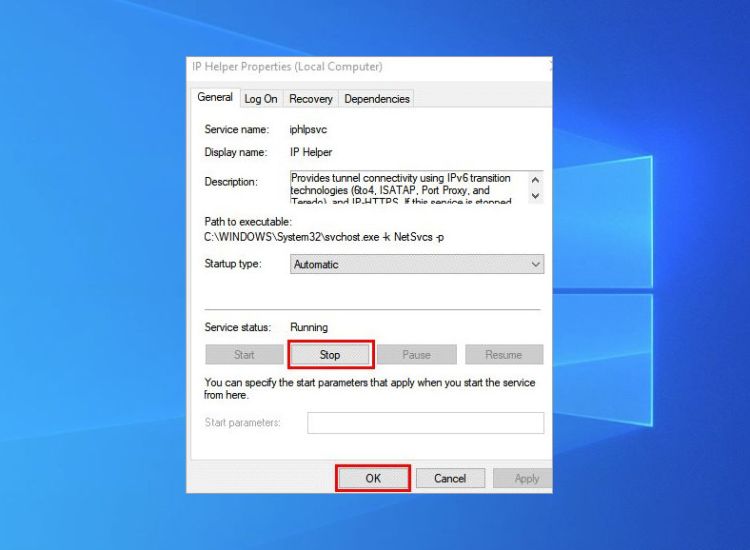Switch to the Recovery tab
The height and width of the screenshot is (550, 750).
(310, 99)
